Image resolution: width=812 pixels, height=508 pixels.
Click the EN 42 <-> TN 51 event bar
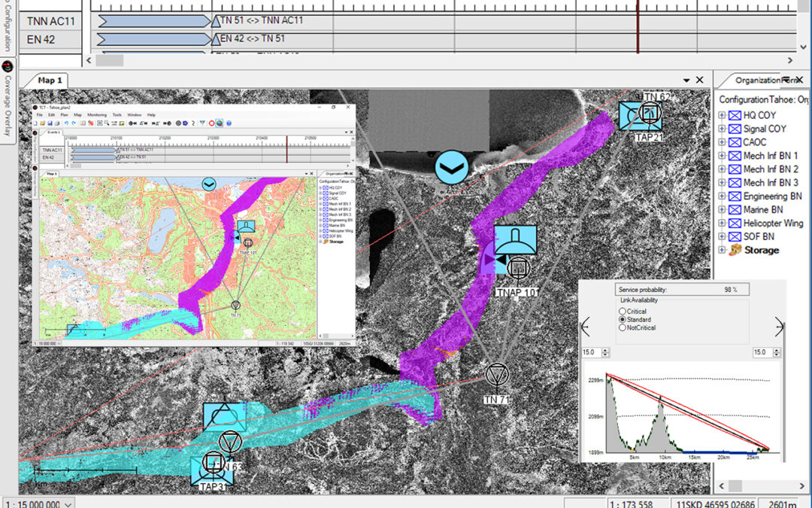154,39
